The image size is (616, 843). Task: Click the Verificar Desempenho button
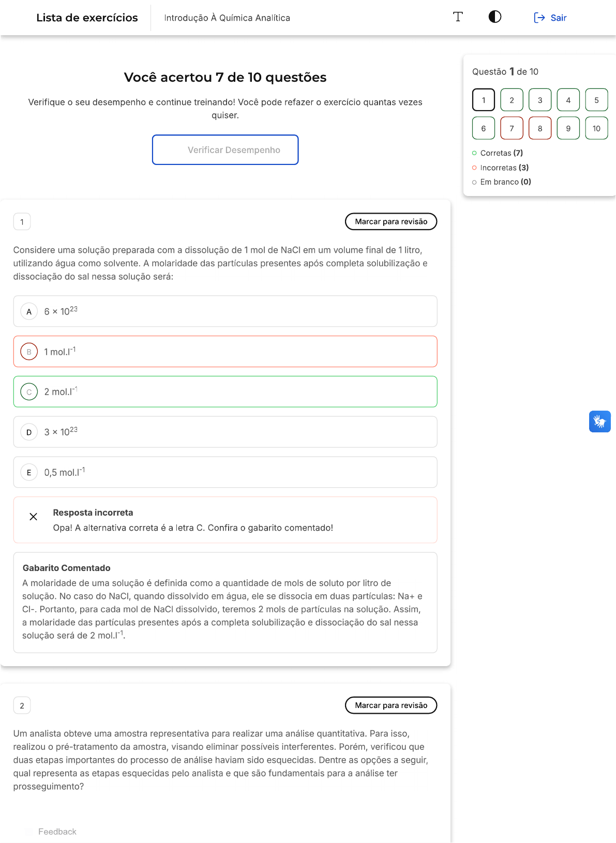pyautogui.click(x=226, y=150)
